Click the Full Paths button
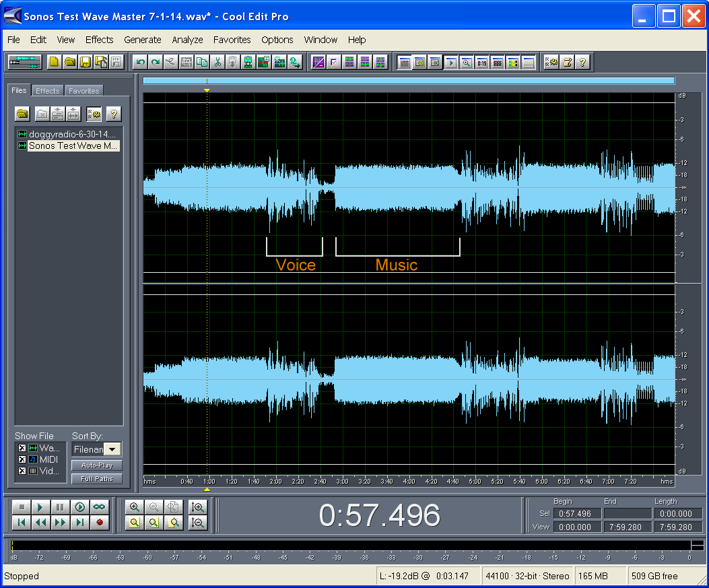Image resolution: width=709 pixels, height=588 pixels. click(97, 479)
